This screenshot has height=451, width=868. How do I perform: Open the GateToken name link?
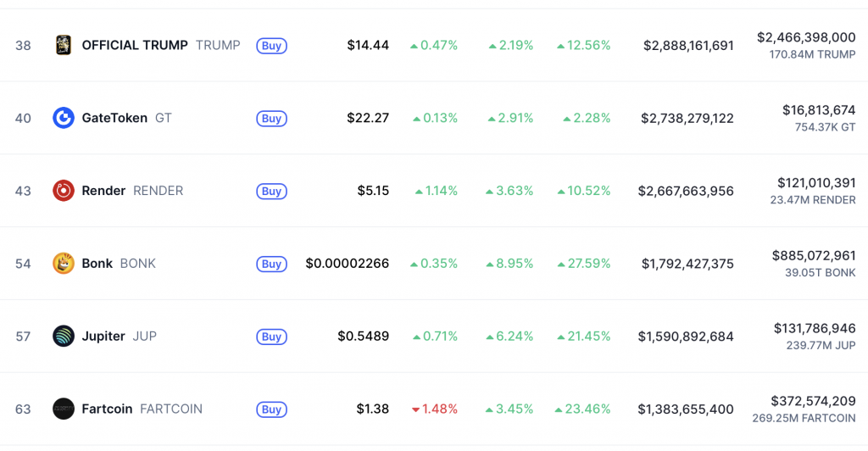click(114, 118)
